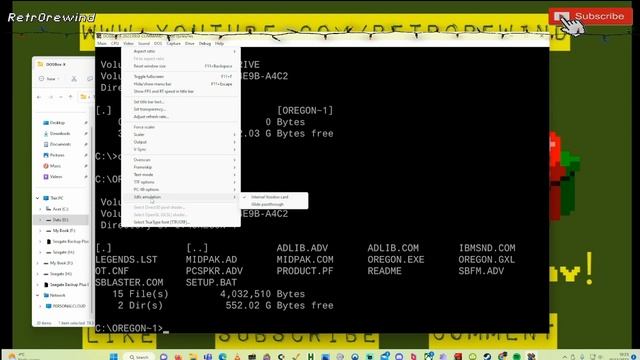640x360 pixels.
Task: Open the Debug menu in DOSBox-X
Action: pos(205,43)
